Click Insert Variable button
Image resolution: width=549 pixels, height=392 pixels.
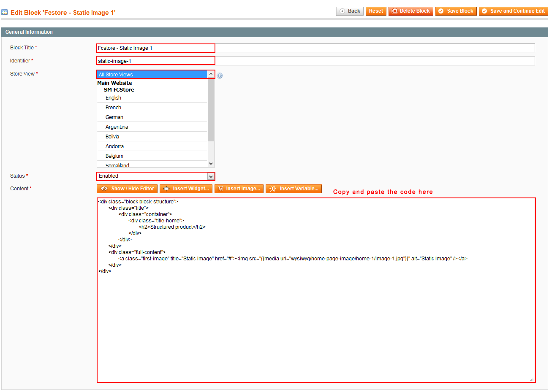[294, 189]
